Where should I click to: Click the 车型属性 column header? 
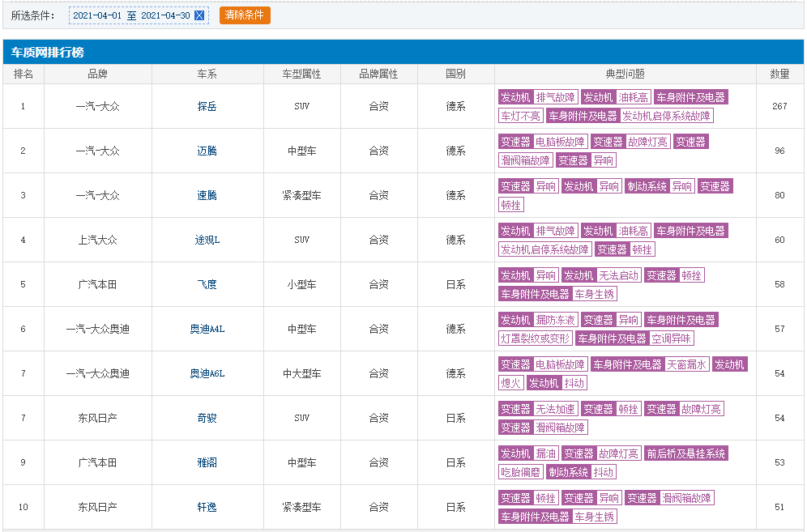coord(301,74)
